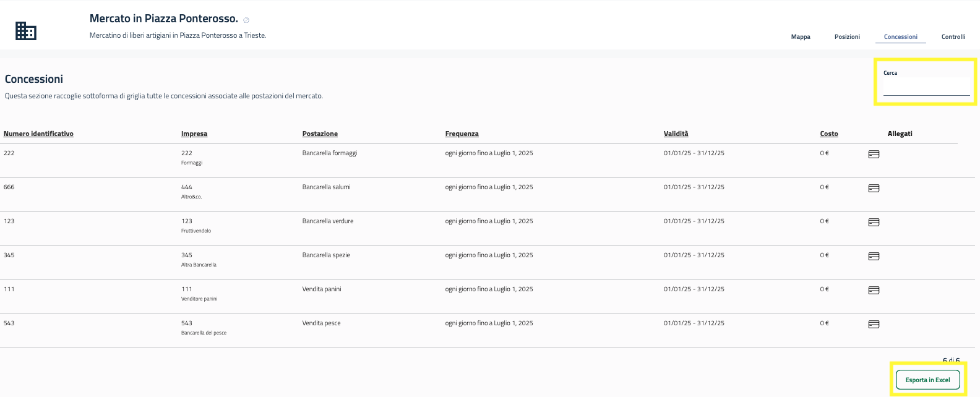Open attachment icon for concession 222
This screenshot has height=397, width=980.
(x=874, y=154)
